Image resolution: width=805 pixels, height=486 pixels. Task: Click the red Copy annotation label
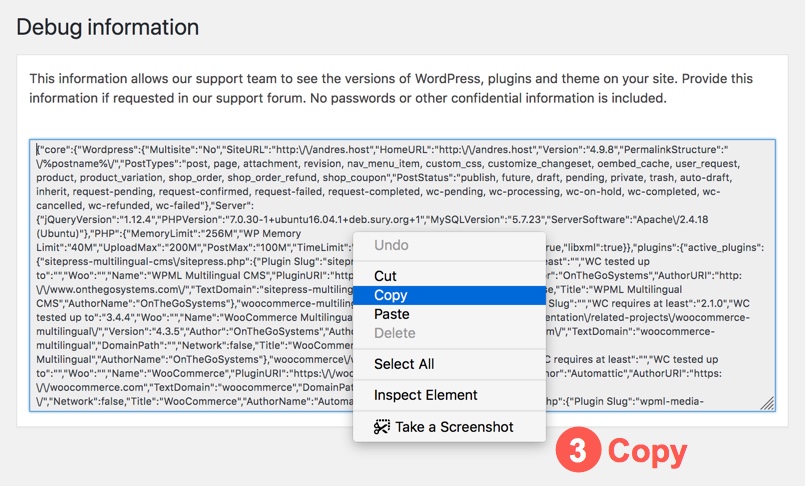[647, 452]
